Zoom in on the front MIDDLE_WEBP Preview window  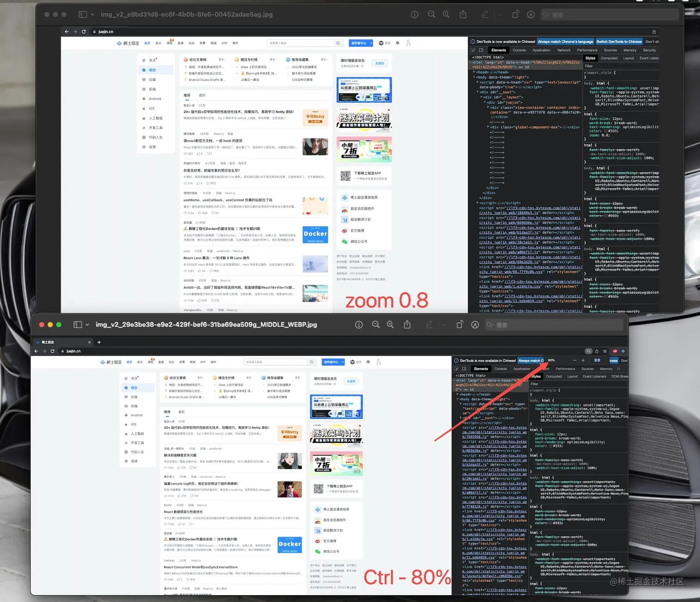pyautogui.click(x=390, y=325)
